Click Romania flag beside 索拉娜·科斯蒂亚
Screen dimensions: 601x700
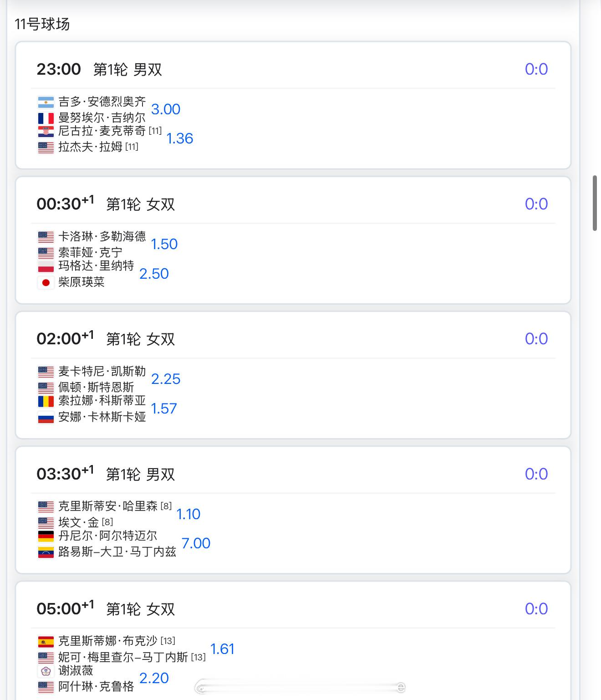click(x=46, y=401)
